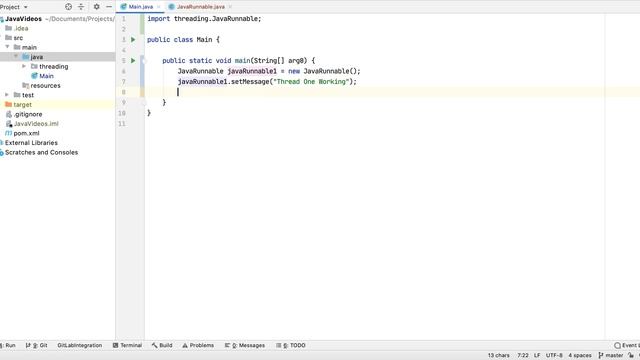The image size is (640, 360).
Task: Click the pom.xml Maven icon
Action: pyautogui.click(x=9, y=133)
